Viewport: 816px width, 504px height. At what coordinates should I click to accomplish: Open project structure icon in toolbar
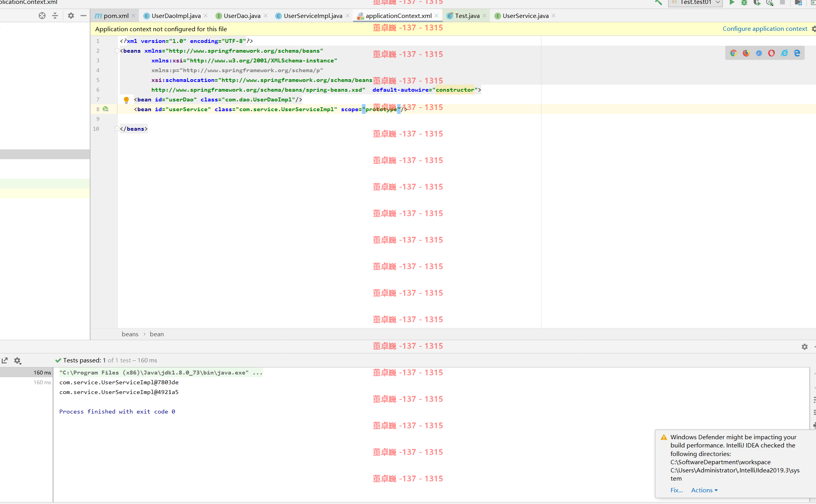click(798, 2)
